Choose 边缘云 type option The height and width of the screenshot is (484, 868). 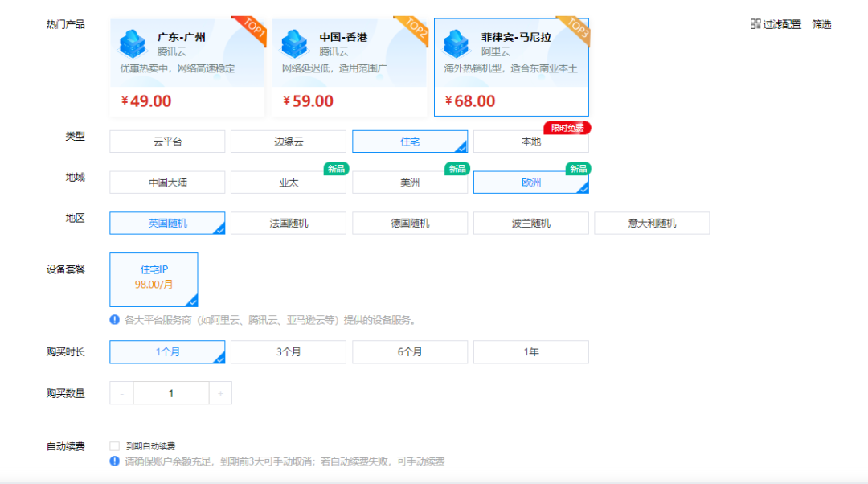[x=289, y=142]
